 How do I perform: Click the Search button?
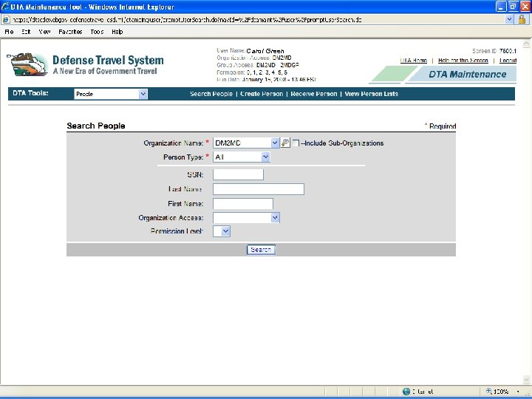click(261, 250)
